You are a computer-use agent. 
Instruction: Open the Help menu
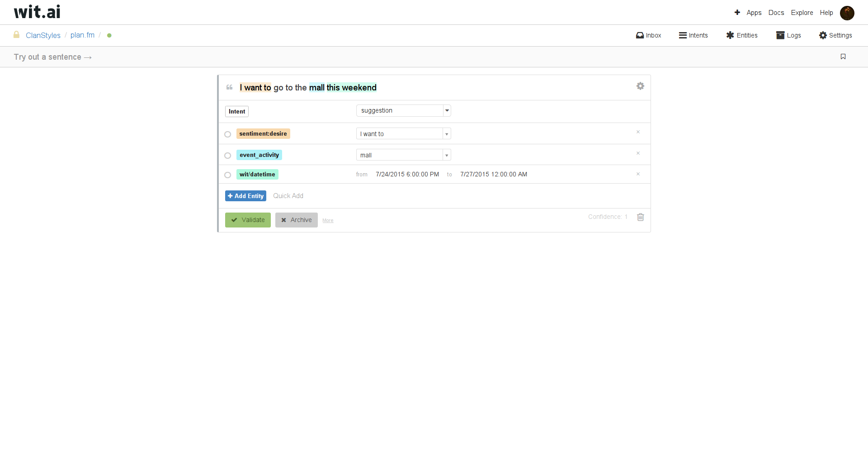tap(826, 13)
